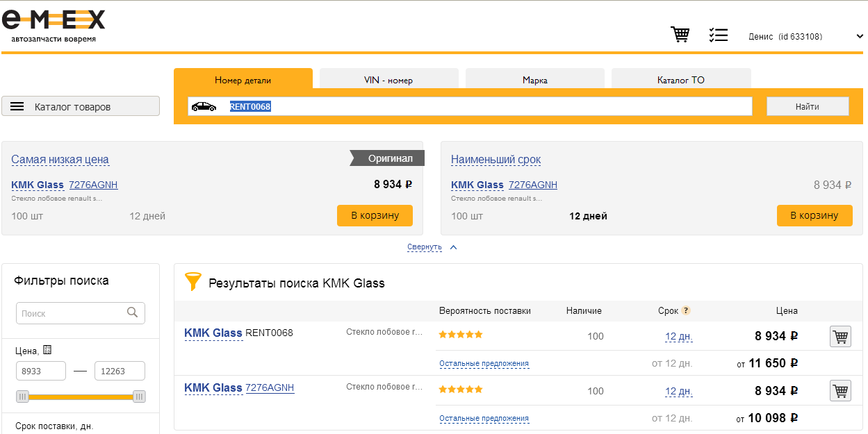The width and height of the screenshot is (868, 434).
Task: Click five-star rating in RENT0068 row
Action: 461,335
